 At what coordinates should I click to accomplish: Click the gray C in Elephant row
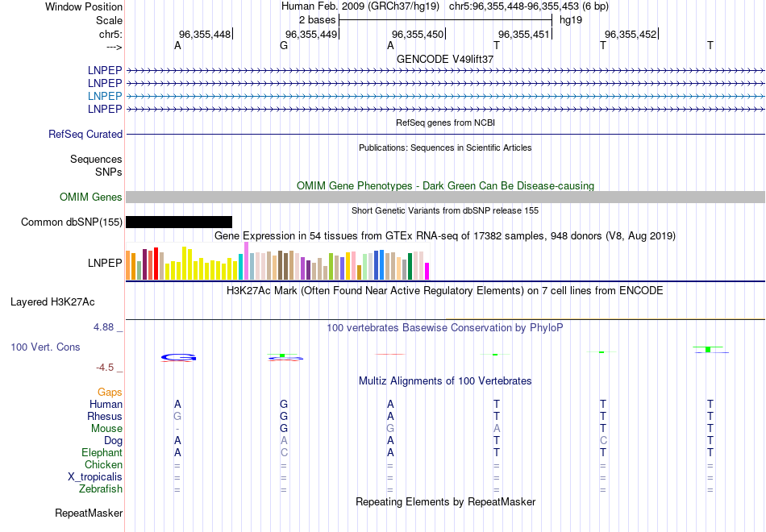tap(284, 452)
